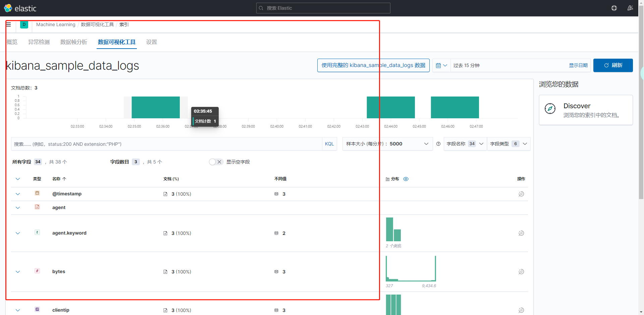The width and height of the screenshot is (644, 315).
Task: Open actions for agent.keyword row
Action: coord(521,233)
